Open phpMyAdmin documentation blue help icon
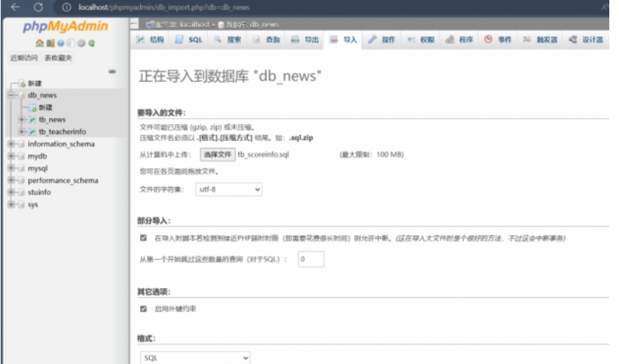Screen dimensions: 619x364 tap(60, 43)
